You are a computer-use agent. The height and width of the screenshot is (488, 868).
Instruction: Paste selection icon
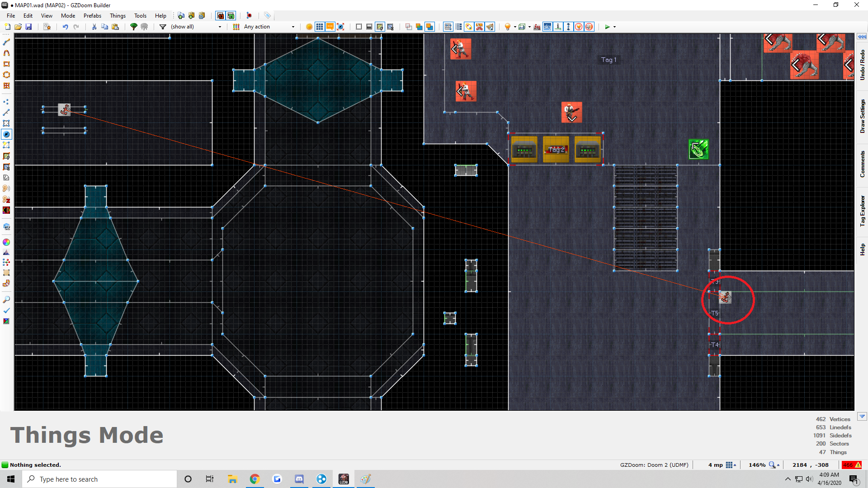pos(115,27)
